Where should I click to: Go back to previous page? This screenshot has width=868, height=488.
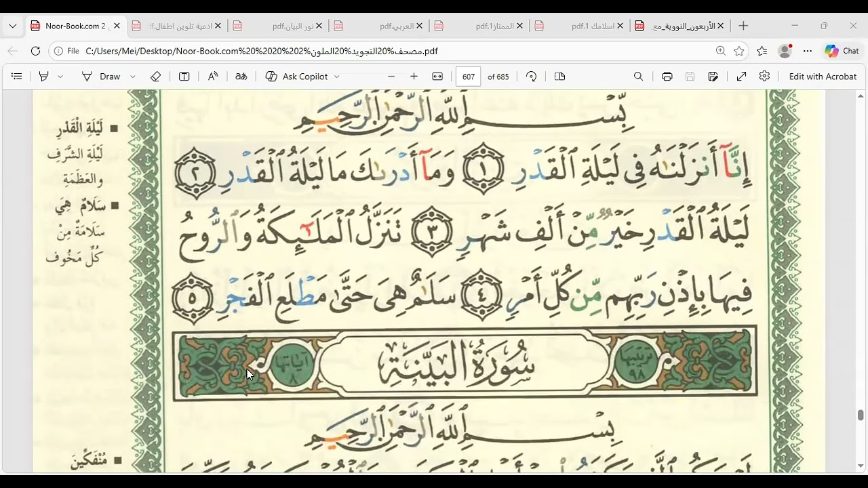12,51
